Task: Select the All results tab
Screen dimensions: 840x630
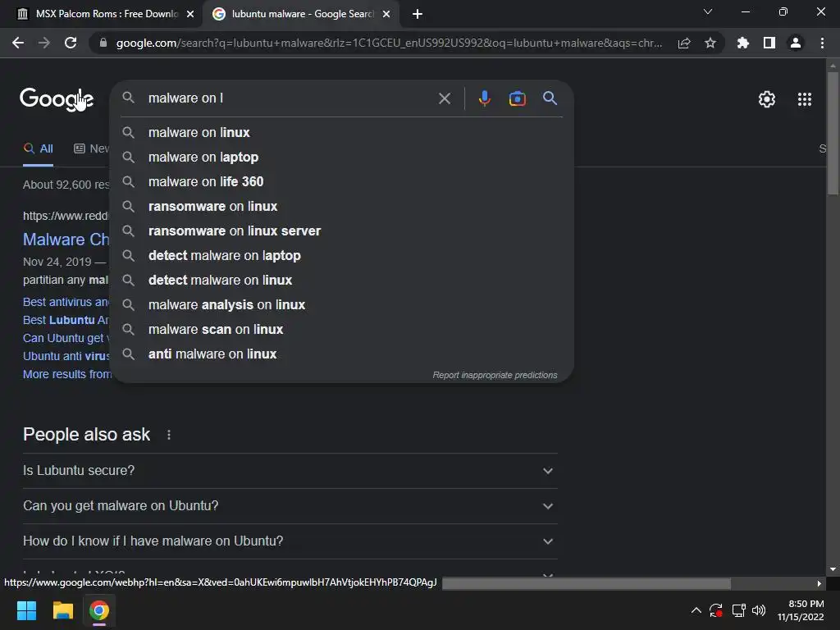Action: coord(38,149)
